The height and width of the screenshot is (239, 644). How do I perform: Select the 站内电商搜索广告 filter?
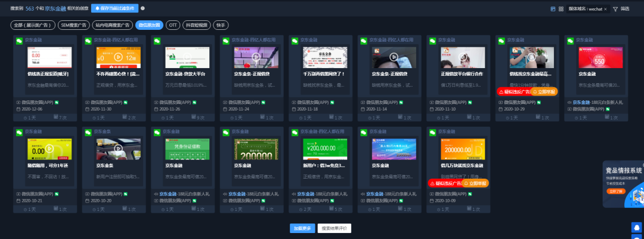(113, 25)
